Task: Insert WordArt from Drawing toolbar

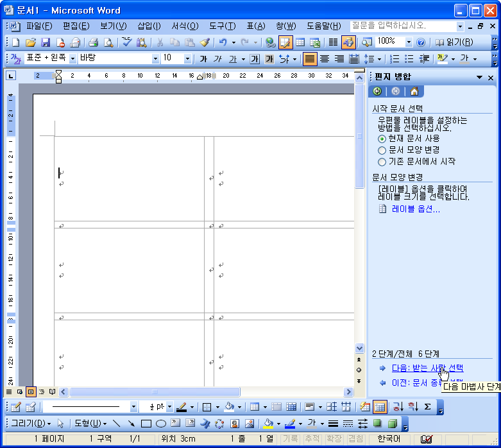Action: 205,424
